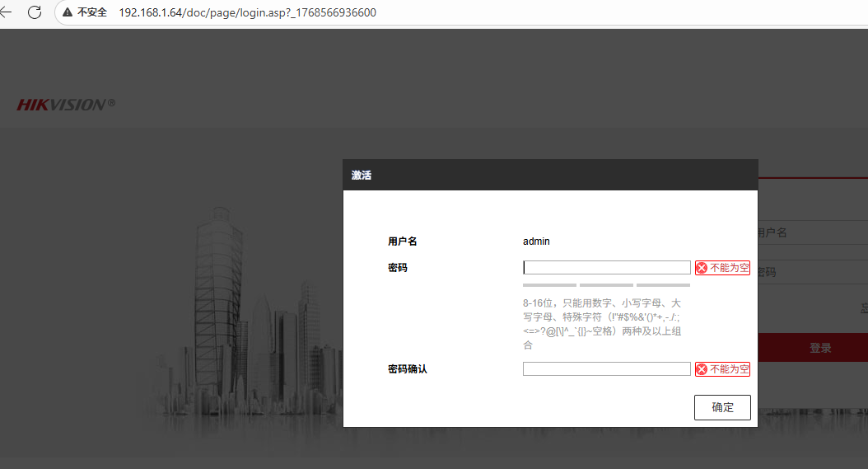The height and width of the screenshot is (469, 868).
Task: Click the browser reload button
Action: 35,12
